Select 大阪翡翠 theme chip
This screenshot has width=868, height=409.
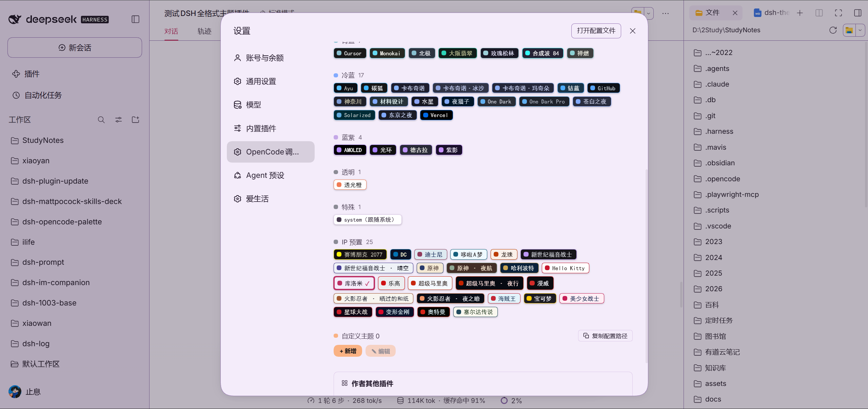tap(457, 53)
